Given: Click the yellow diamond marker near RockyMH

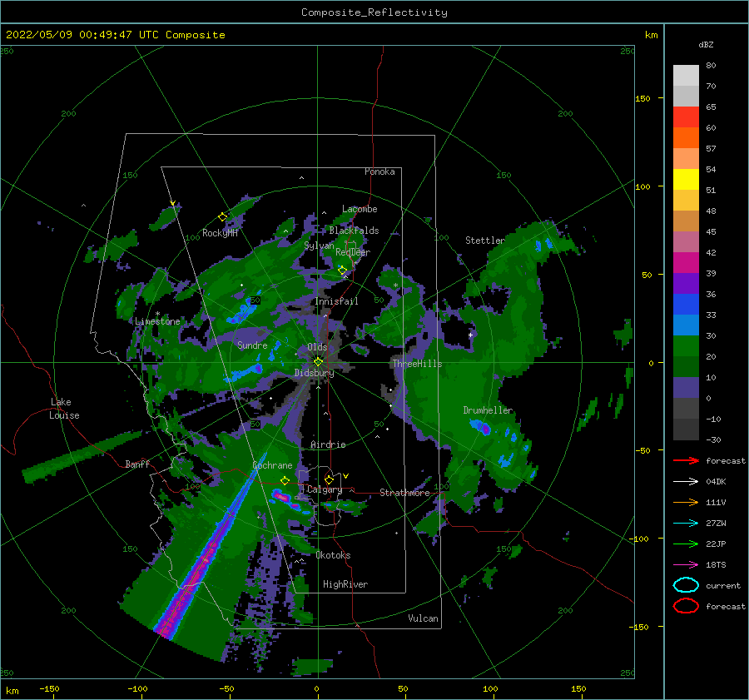Looking at the screenshot, I should 222,217.
